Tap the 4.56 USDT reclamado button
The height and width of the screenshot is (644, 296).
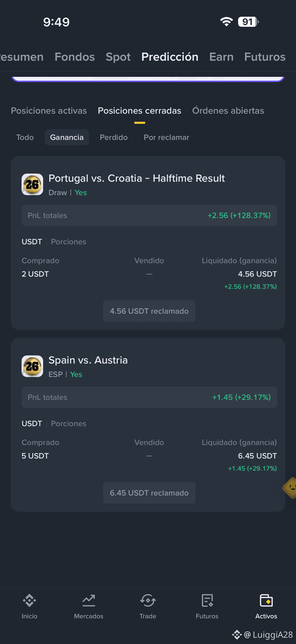point(149,311)
